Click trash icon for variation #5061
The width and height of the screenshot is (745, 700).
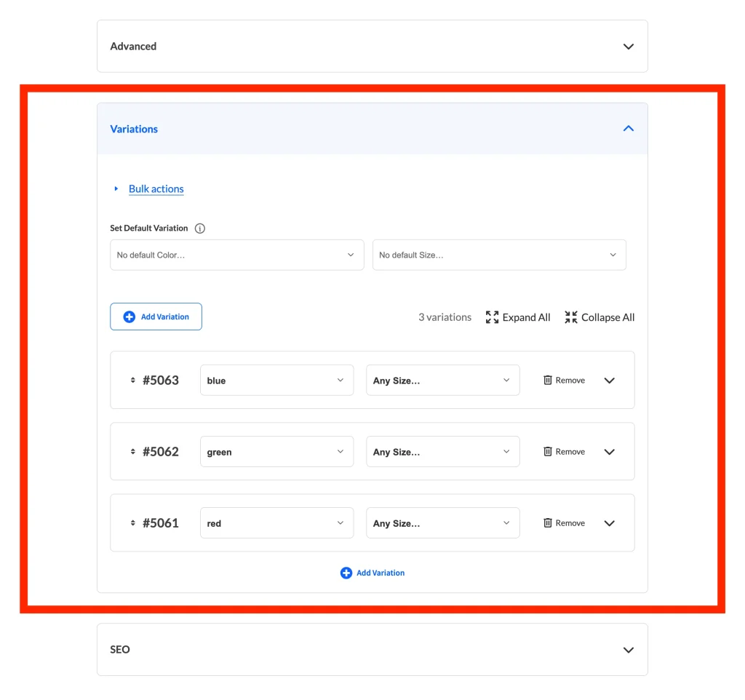[548, 523]
